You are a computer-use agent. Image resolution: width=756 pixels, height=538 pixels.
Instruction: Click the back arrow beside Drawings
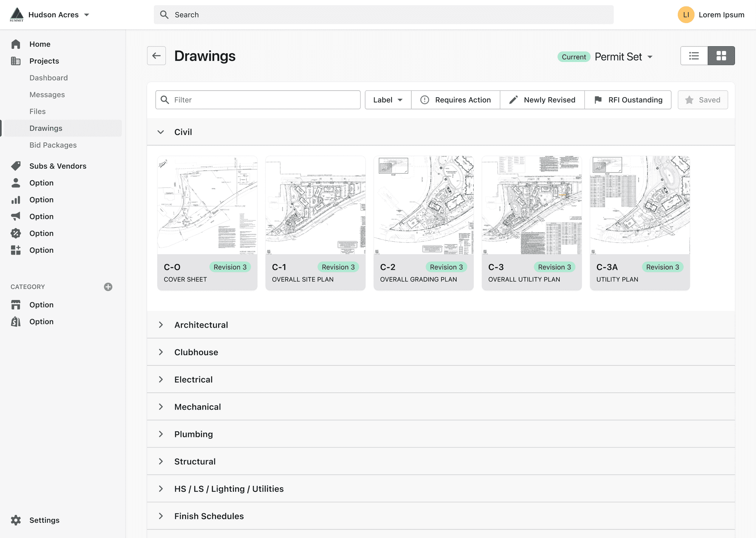click(x=156, y=56)
